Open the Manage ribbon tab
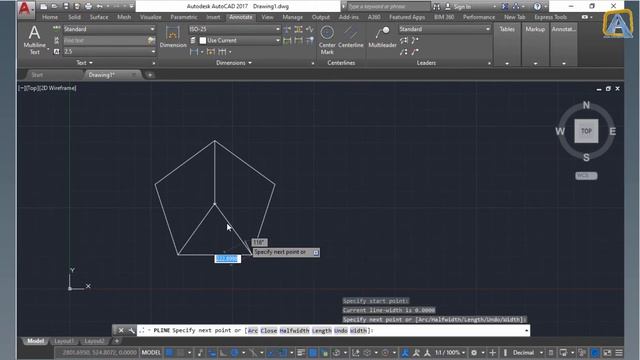Image resolution: width=640 pixels, height=360 pixels. pos(293,17)
